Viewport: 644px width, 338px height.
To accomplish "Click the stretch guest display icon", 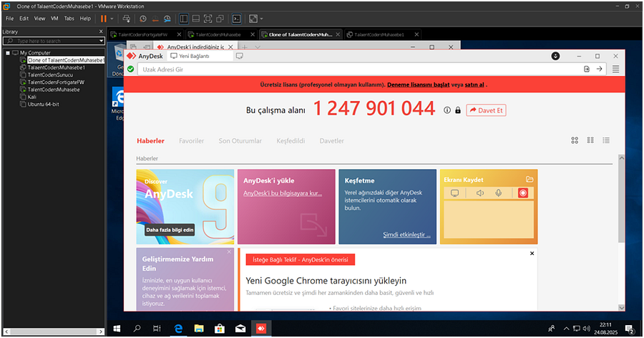I will click(253, 19).
